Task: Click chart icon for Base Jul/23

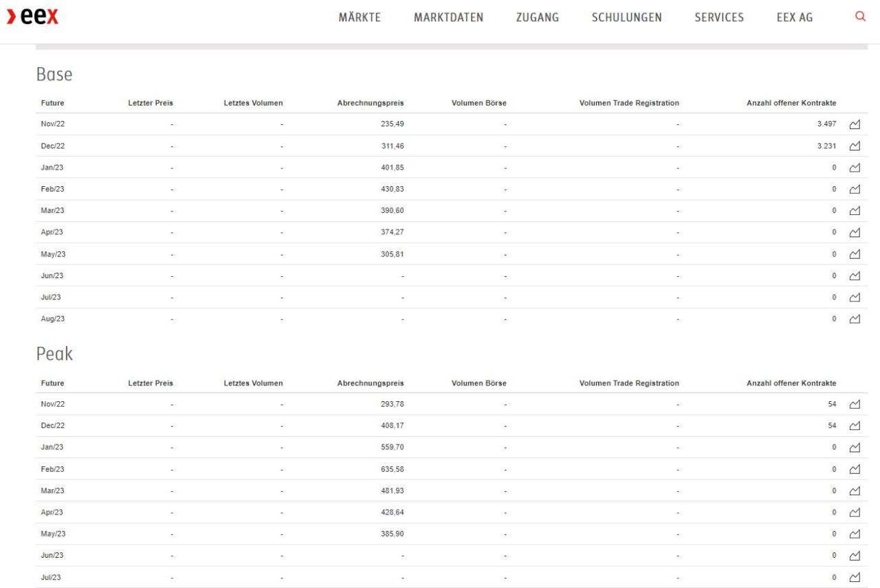Action: pyautogui.click(x=855, y=297)
